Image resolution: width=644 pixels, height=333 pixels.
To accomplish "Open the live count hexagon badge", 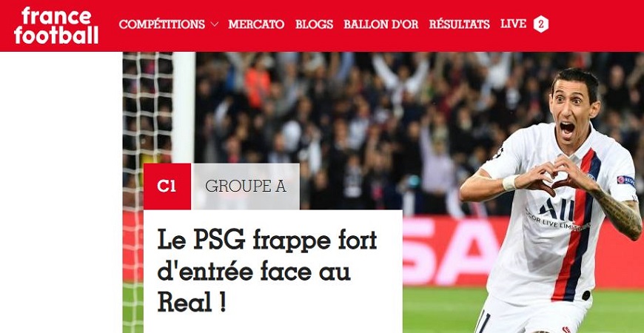I will pyautogui.click(x=541, y=24).
